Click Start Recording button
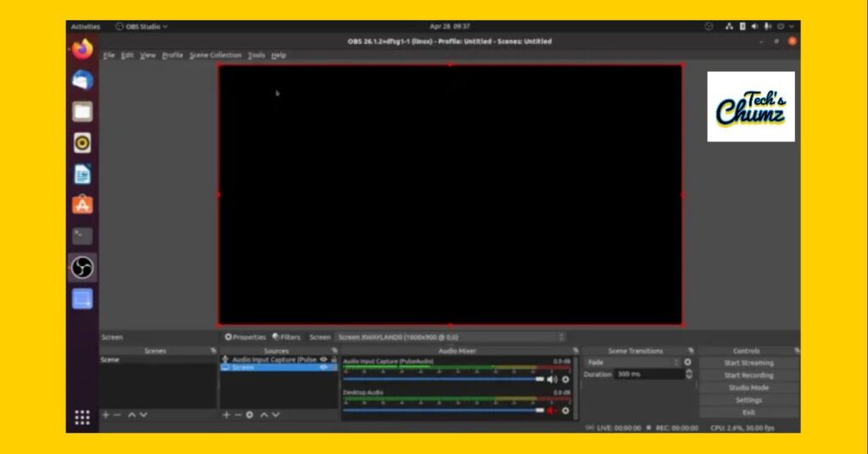 pyautogui.click(x=748, y=375)
